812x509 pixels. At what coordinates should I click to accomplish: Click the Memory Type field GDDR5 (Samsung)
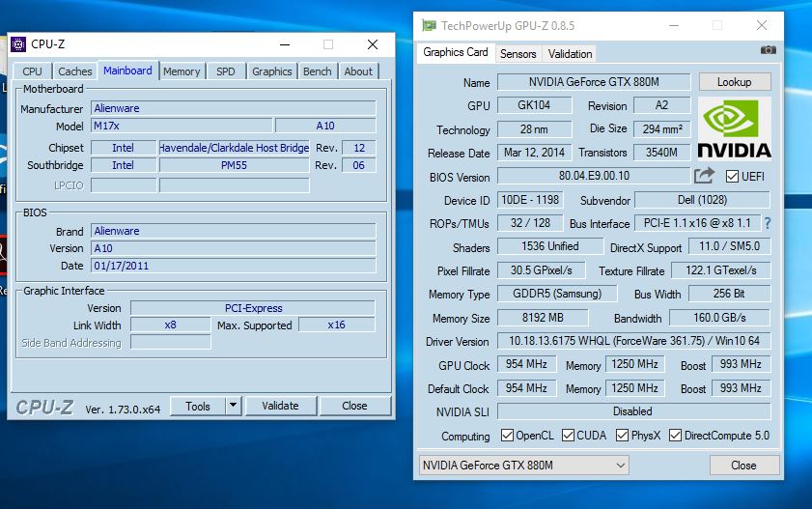click(557, 294)
